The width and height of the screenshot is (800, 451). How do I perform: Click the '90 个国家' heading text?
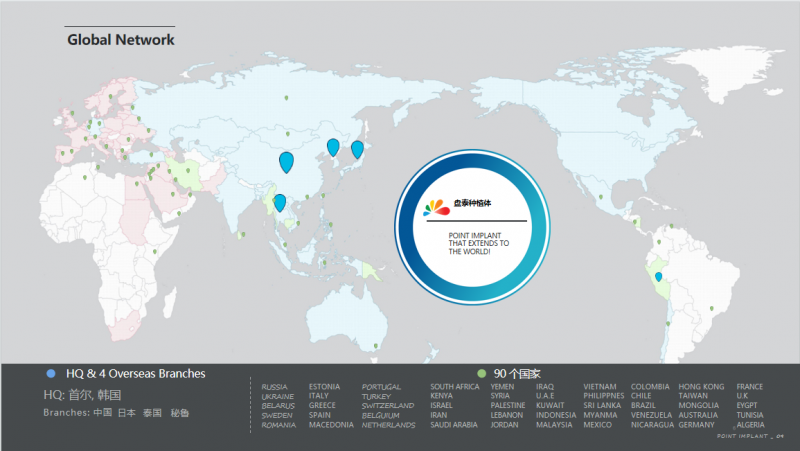tap(517, 373)
